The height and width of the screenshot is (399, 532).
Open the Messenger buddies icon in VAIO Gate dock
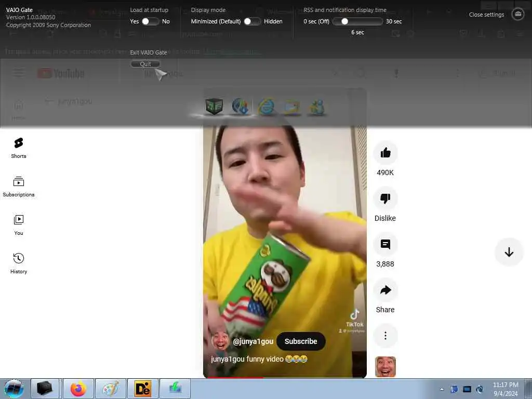(x=317, y=107)
